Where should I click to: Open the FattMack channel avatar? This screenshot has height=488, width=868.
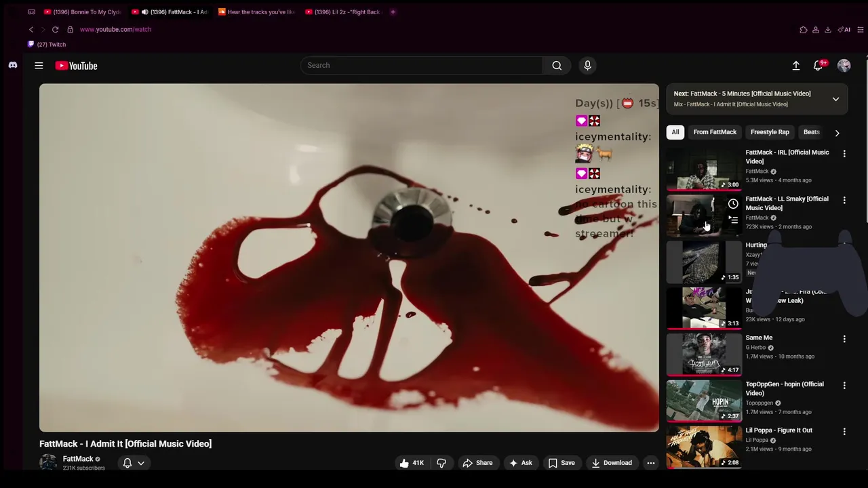click(48, 462)
